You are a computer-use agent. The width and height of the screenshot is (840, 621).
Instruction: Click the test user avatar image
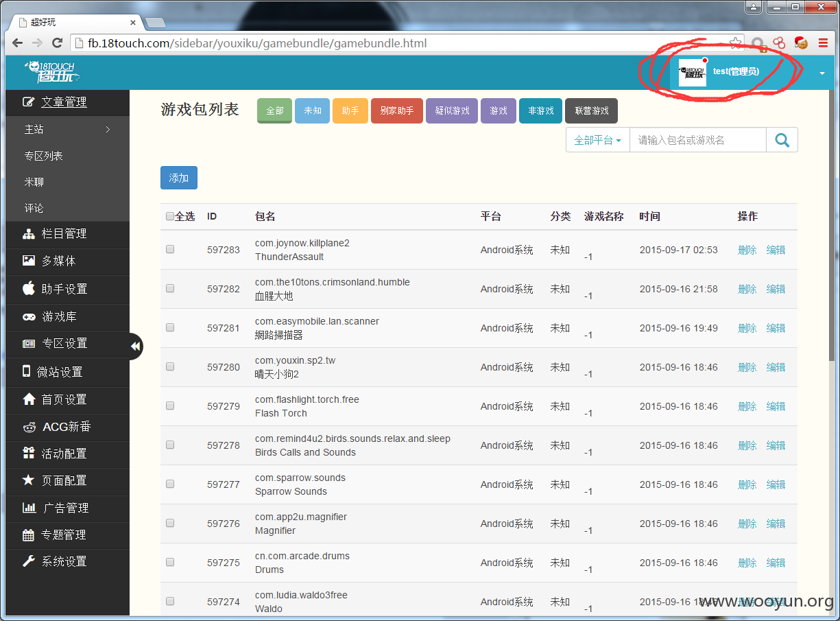tap(692, 72)
